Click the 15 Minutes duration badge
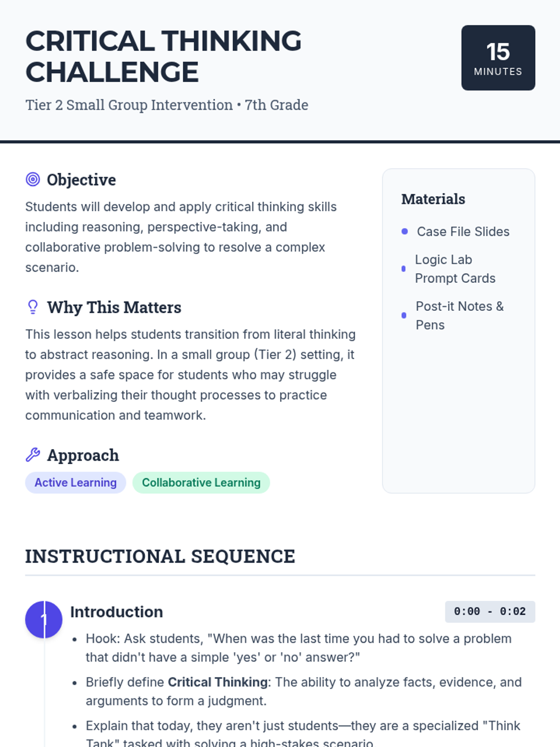The width and height of the screenshot is (560, 747). (x=498, y=58)
